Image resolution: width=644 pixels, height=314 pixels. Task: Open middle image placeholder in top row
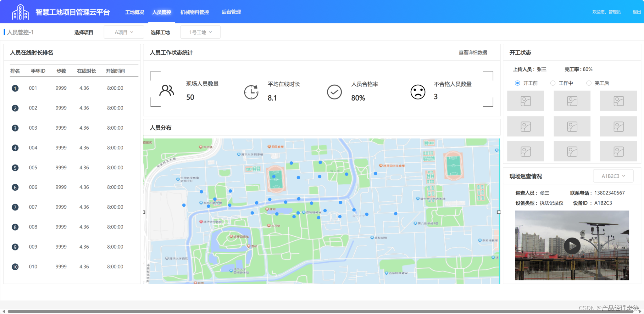(572, 101)
